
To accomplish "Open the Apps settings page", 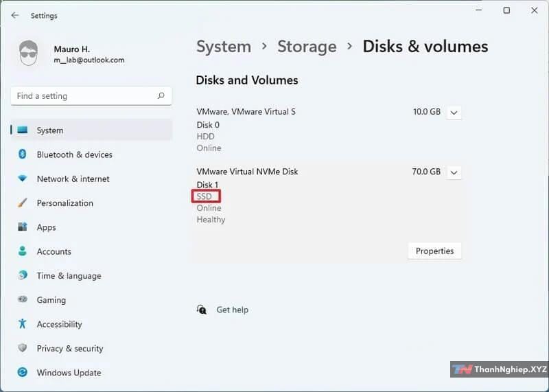I will coord(91,227).
